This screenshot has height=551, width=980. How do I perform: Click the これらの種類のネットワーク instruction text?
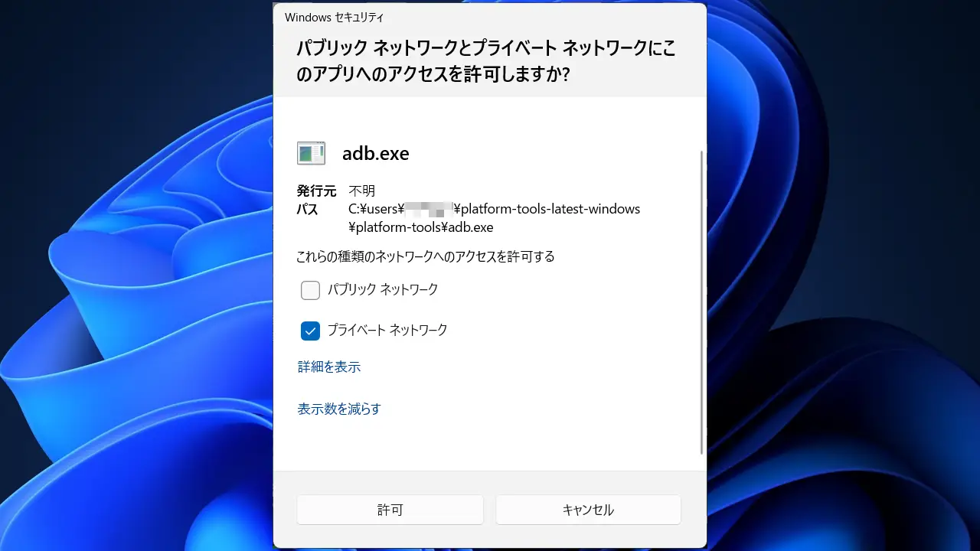[426, 256]
